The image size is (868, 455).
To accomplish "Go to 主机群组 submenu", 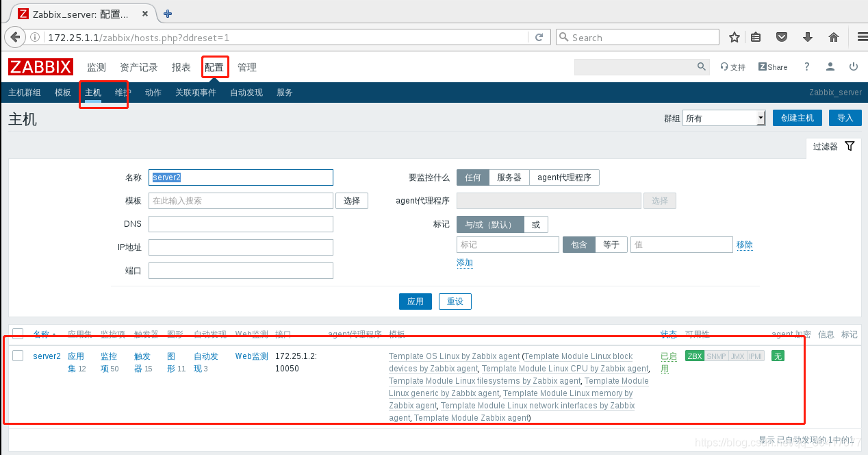I will pos(25,93).
